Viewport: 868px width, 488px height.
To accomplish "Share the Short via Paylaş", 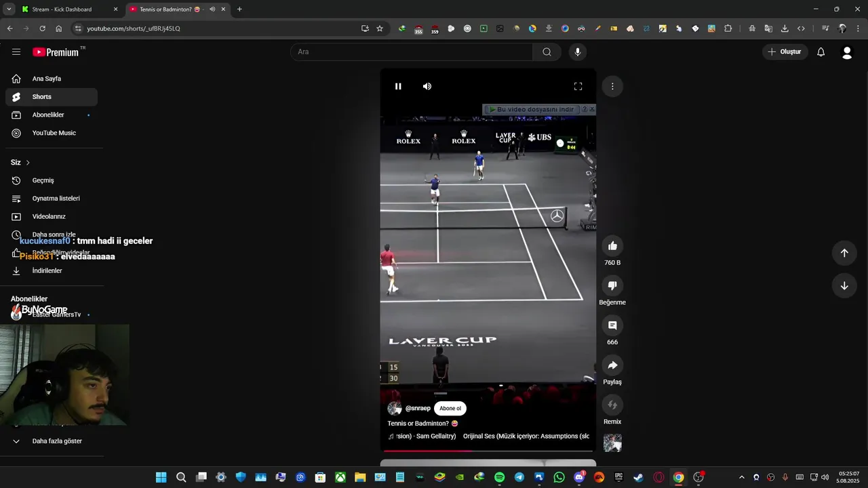I will tap(612, 365).
